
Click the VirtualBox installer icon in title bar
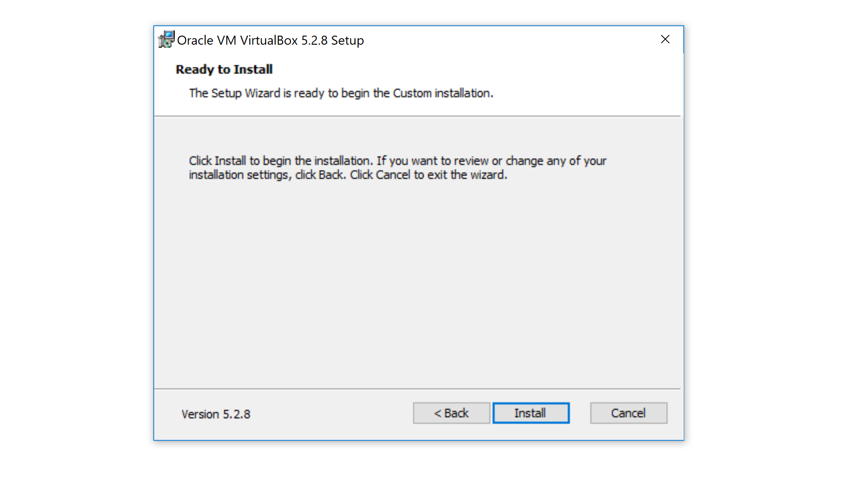pyautogui.click(x=166, y=40)
